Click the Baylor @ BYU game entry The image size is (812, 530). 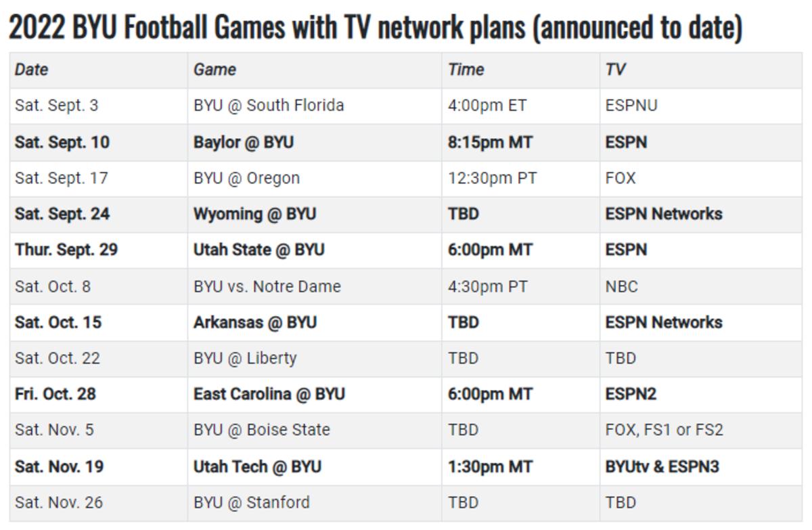244,142
